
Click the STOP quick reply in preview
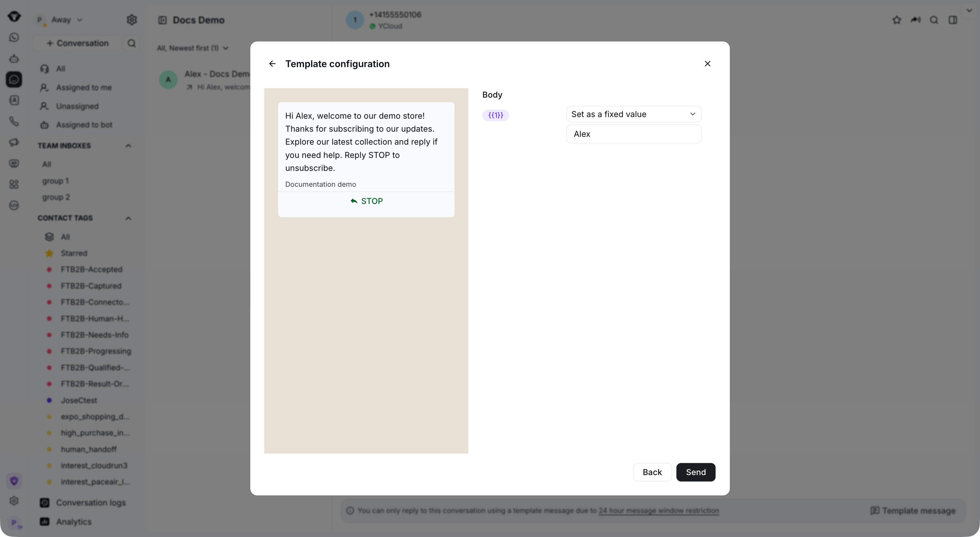coord(366,201)
